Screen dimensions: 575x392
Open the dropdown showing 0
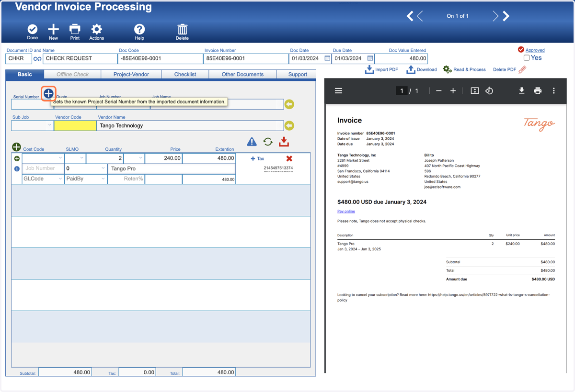(x=103, y=168)
